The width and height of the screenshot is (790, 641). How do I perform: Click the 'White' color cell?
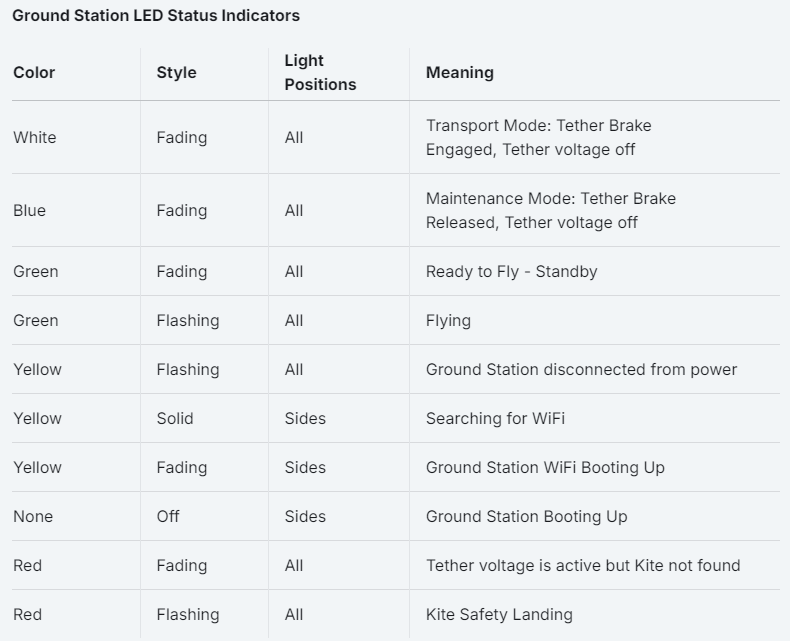pyautogui.click(x=35, y=137)
